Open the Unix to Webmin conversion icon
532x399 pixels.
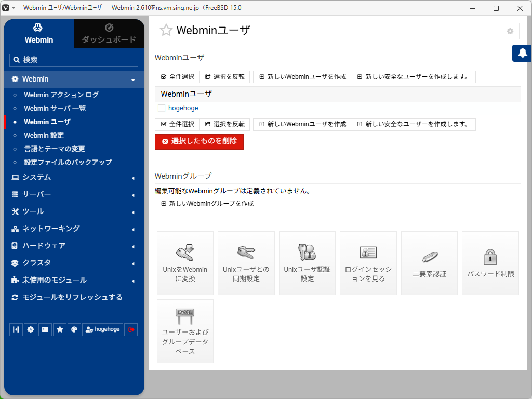(185, 263)
